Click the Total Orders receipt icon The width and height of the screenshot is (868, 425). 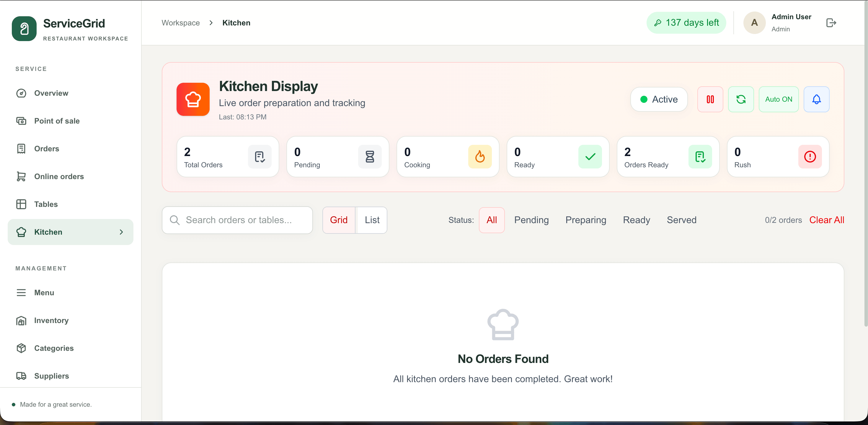pyautogui.click(x=260, y=157)
